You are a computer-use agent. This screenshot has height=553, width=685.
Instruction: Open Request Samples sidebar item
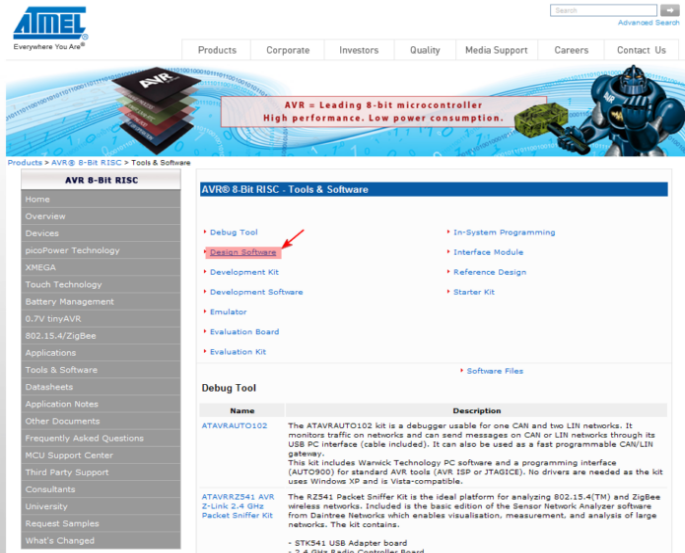point(100,523)
